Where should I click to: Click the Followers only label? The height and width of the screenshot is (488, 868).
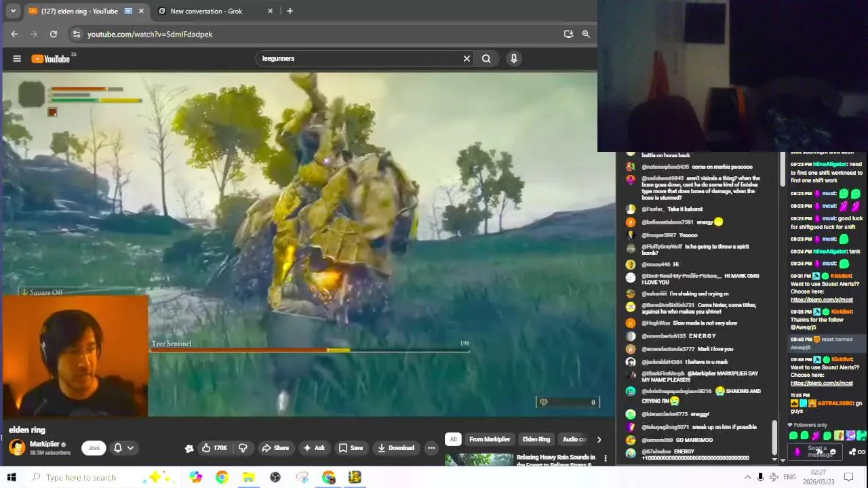810,425
